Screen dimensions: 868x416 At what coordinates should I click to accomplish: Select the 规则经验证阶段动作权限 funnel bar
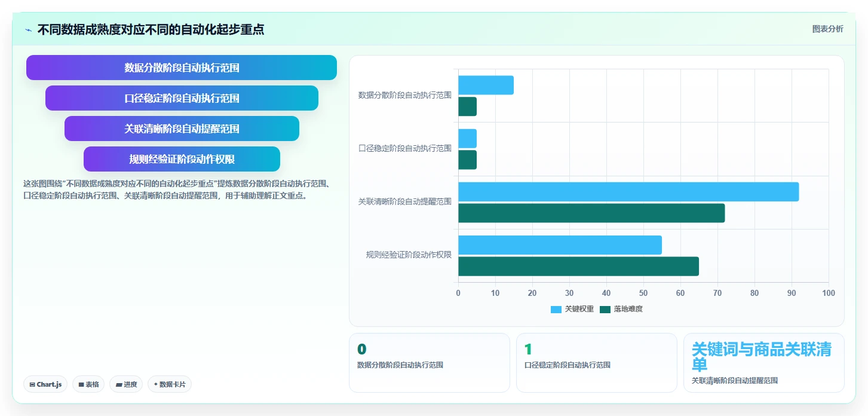point(182,159)
